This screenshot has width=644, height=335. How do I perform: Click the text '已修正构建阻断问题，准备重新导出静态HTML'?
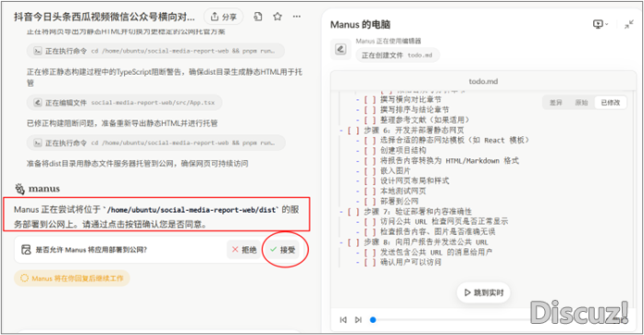click(x=122, y=123)
